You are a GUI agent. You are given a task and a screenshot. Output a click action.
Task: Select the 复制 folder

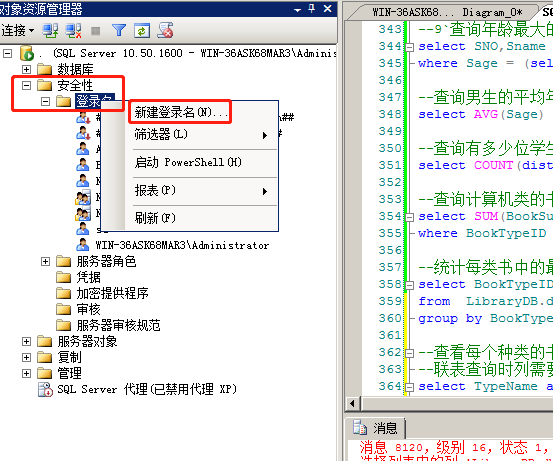click(69, 357)
